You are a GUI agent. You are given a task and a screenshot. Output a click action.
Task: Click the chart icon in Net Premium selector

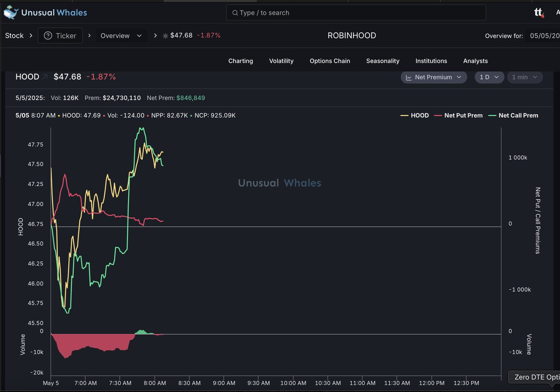click(x=408, y=77)
